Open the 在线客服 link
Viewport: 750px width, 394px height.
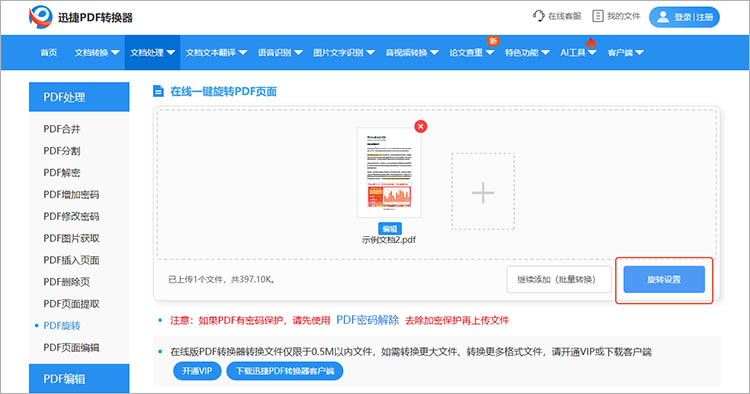tap(557, 16)
